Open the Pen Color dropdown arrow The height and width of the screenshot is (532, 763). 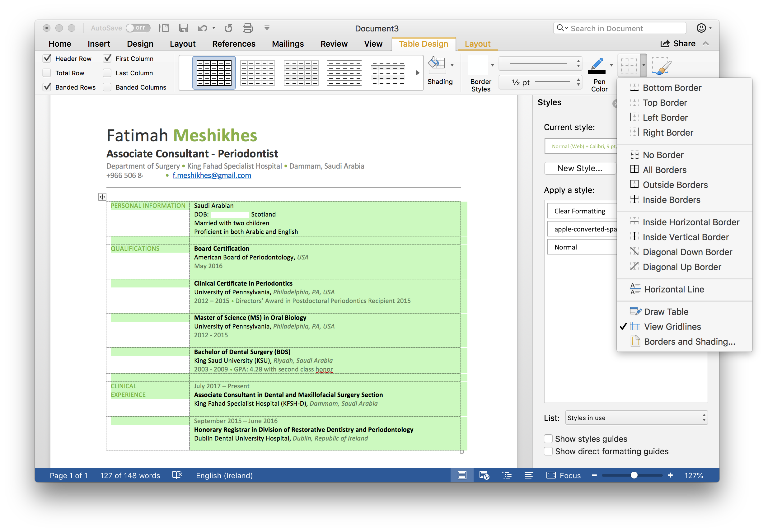[611, 65]
